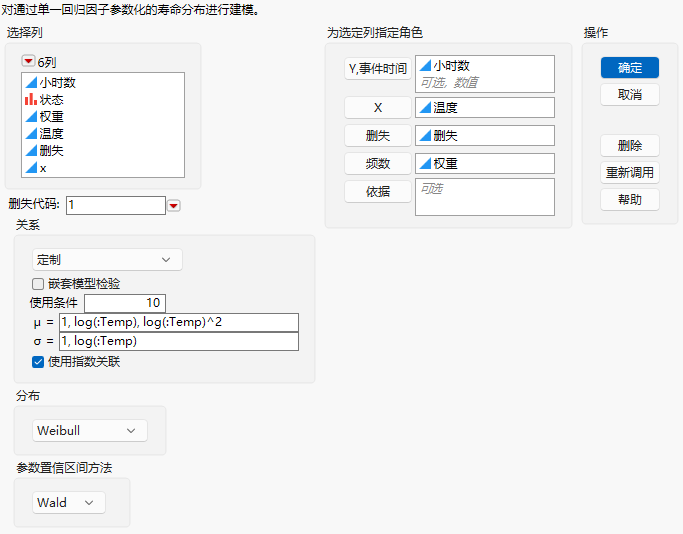The height and width of the screenshot is (534, 683).
Task: Click the blue triangle icon beside x column
Action: 31,168
